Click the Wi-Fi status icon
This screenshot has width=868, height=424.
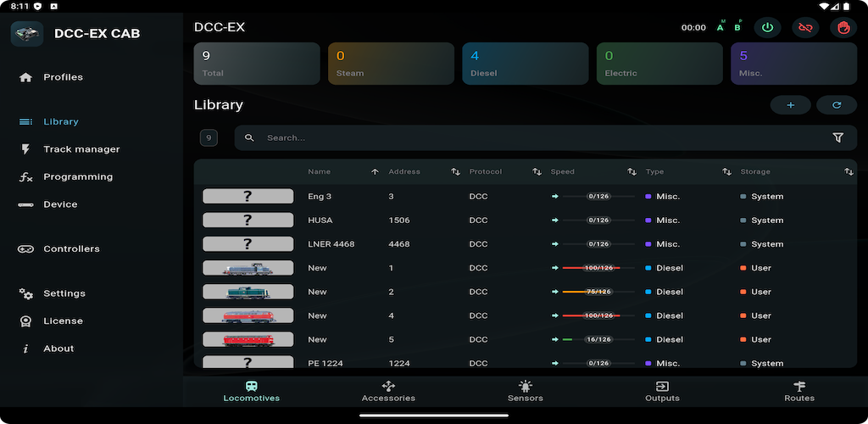coord(825,6)
